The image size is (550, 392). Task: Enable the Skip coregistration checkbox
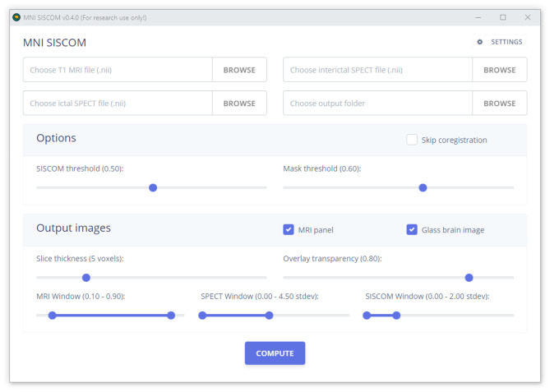(x=412, y=140)
